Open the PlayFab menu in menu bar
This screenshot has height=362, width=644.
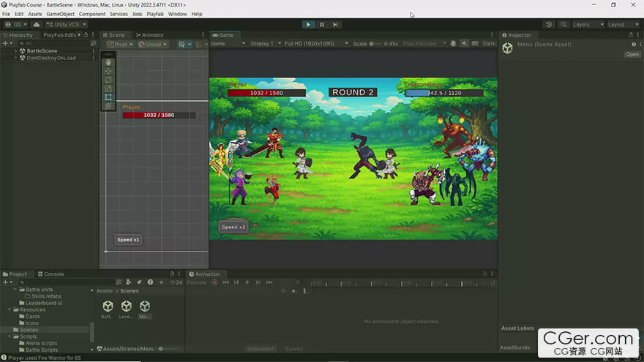[155, 14]
